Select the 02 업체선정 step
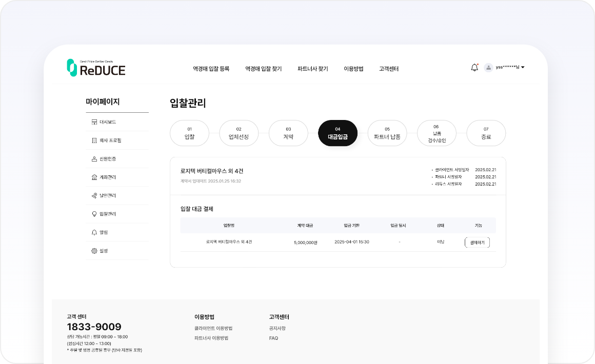 coord(239,133)
